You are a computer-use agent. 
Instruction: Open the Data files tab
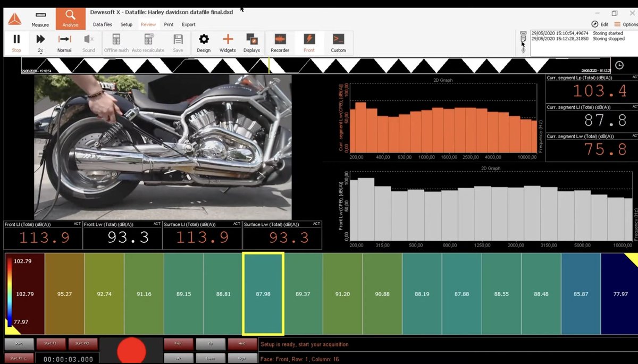103,24
